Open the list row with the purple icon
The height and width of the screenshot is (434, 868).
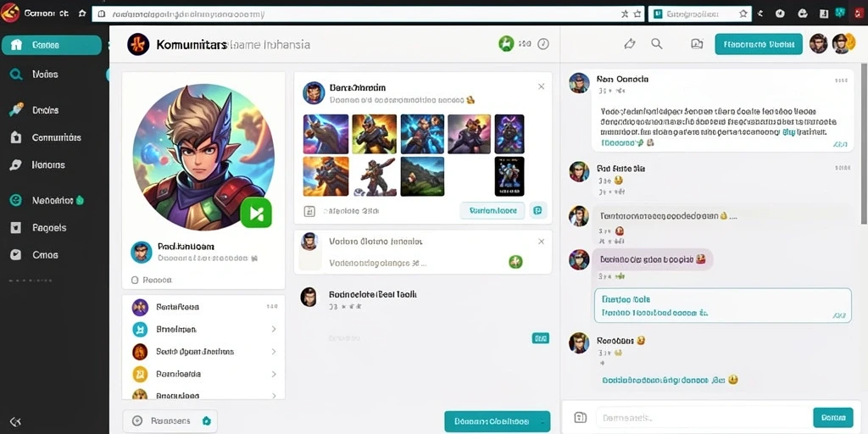pos(203,307)
